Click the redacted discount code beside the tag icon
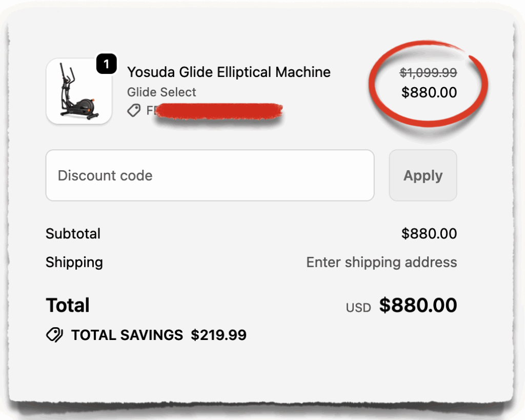525x420 pixels. tap(215, 111)
